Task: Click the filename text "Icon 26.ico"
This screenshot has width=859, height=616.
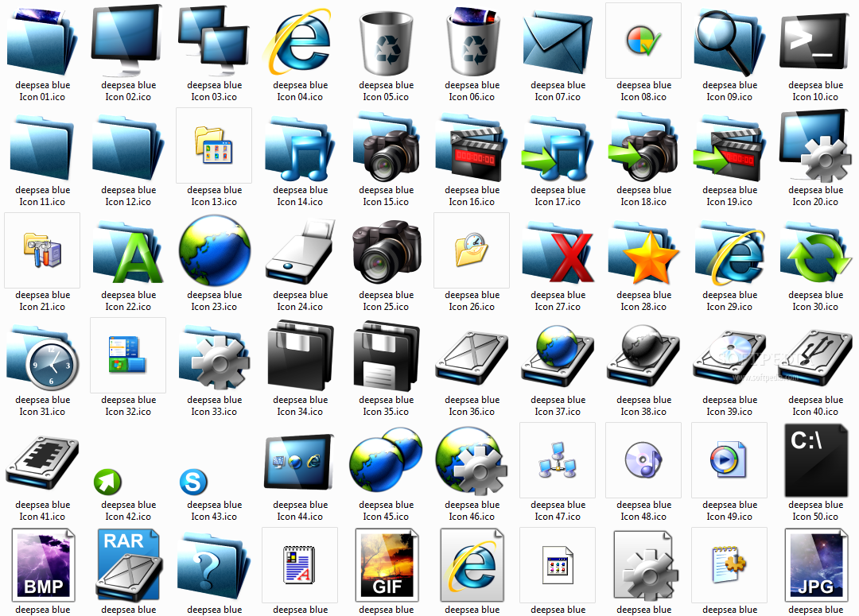Action: pyautogui.click(x=472, y=307)
